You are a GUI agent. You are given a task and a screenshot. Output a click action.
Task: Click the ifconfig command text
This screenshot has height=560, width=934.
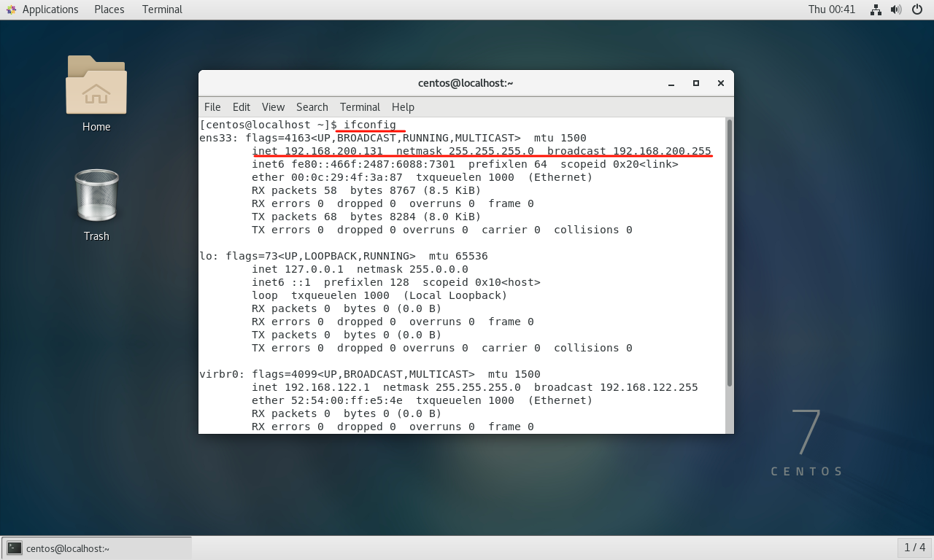(x=370, y=125)
